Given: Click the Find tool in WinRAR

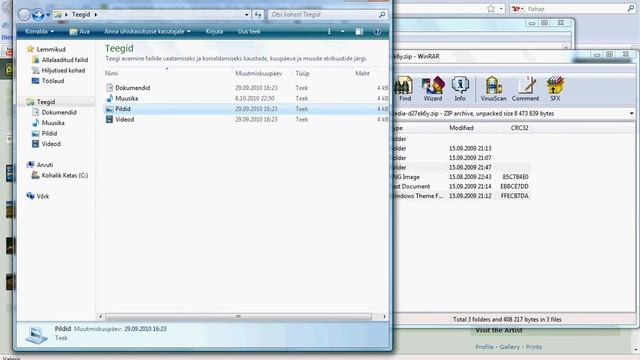Looking at the screenshot, I should (x=404, y=89).
